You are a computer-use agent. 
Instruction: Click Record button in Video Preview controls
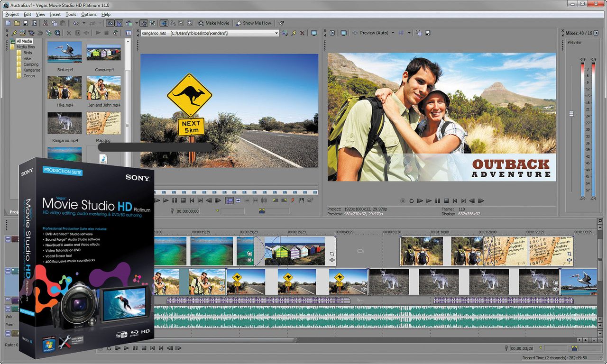click(x=403, y=201)
